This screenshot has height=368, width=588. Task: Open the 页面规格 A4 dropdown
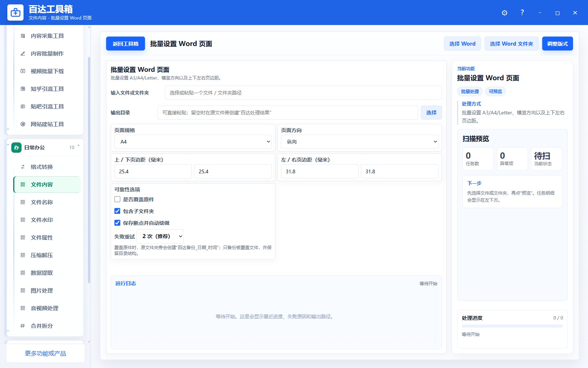click(193, 142)
